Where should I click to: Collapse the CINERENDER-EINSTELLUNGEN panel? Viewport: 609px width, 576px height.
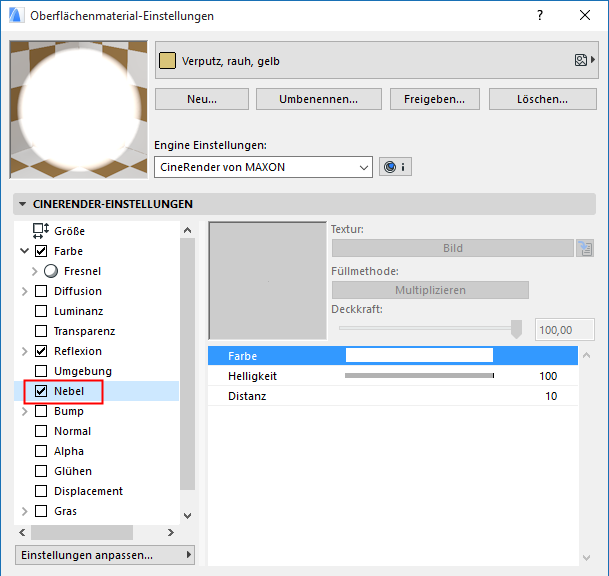tap(23, 204)
